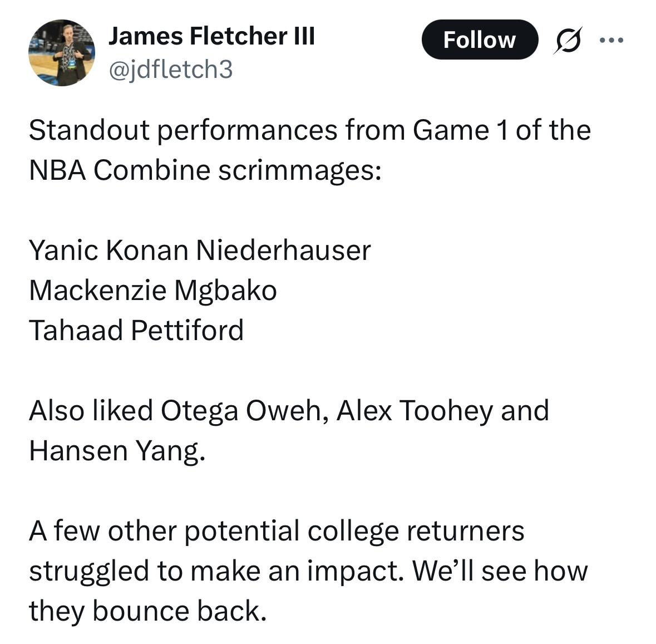Open the three-dot more options menu
The image size is (656, 644).
[x=611, y=40]
